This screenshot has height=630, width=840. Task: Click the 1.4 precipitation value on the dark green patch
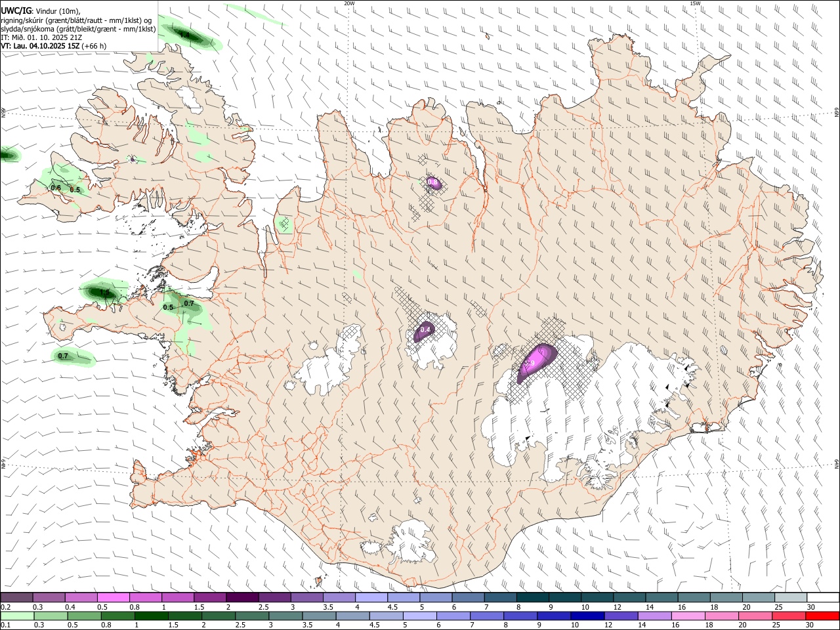[184, 35]
